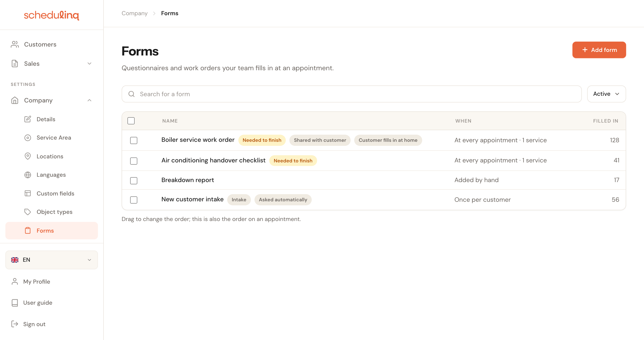644x340 pixels.
Task: Click the Company breadcrumb link
Action: coord(134,13)
